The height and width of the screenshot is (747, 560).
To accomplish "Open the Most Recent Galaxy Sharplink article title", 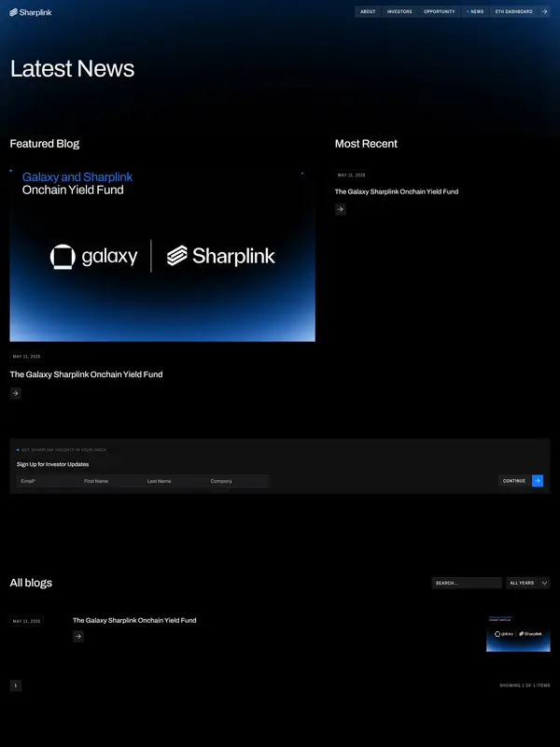I will 397,191.
